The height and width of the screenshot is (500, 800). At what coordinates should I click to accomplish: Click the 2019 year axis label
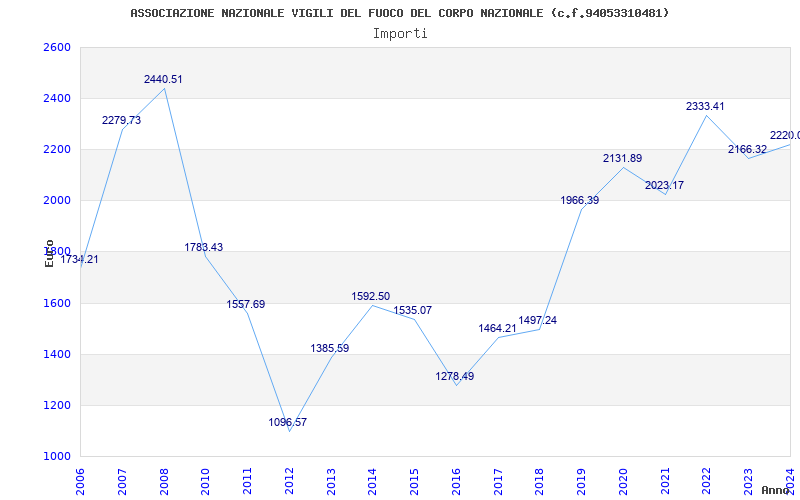pos(582,481)
